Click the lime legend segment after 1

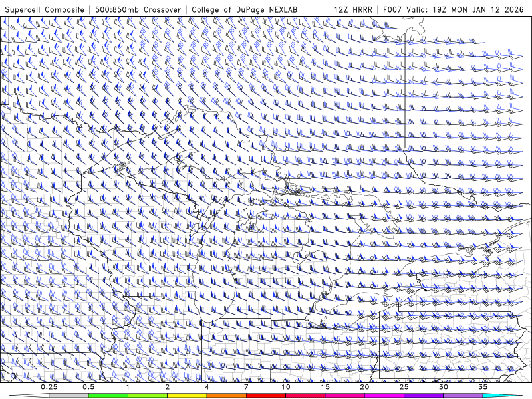(x=148, y=396)
